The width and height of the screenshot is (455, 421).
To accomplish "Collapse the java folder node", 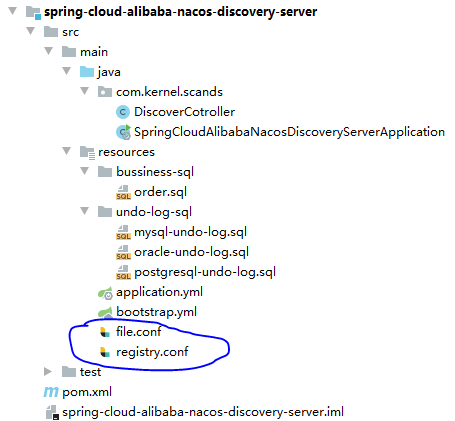I will pyautogui.click(x=67, y=71).
